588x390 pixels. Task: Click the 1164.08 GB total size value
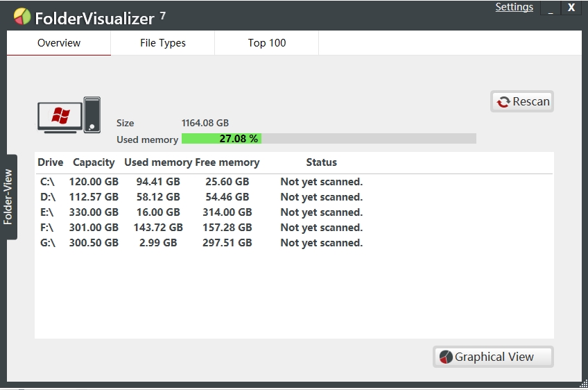click(x=205, y=123)
